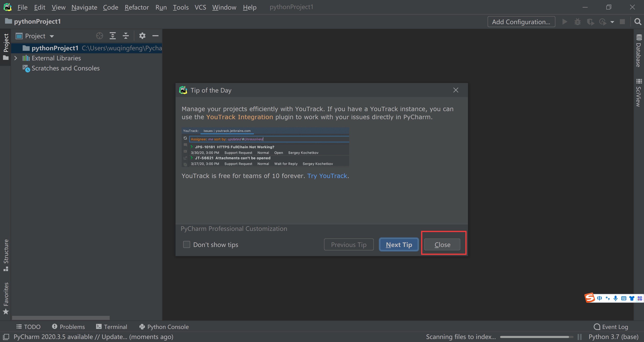Follow the Try YouTrack link
The image size is (644, 342).
tap(327, 176)
